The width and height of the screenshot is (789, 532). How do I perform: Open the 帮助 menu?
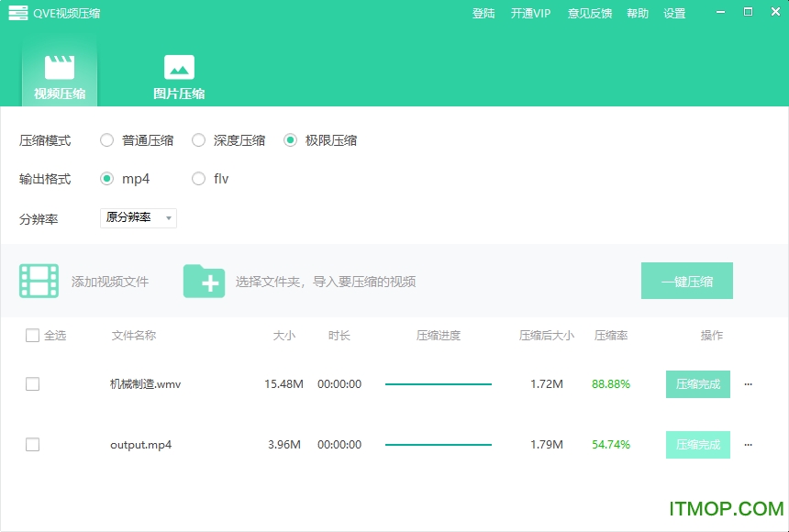pos(637,13)
